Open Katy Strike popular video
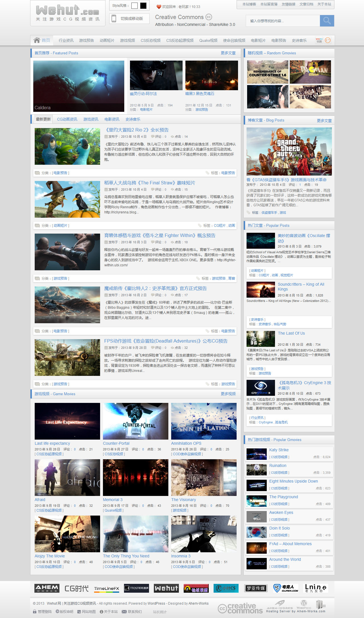 click(x=279, y=450)
